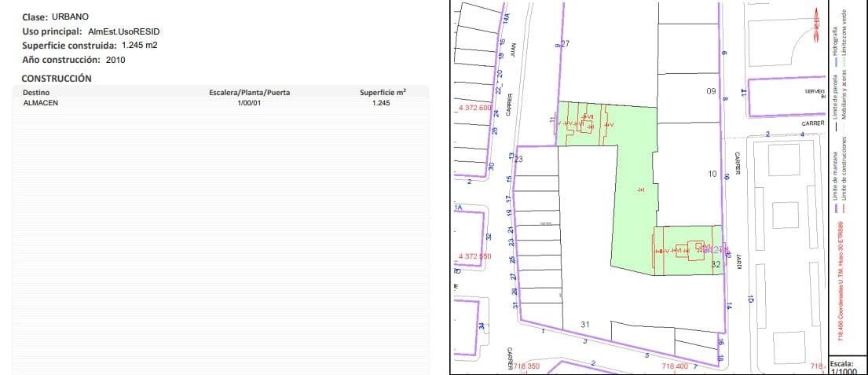868x375 pixels.
Task: Select the value 'AlmEst.UsoRESID'
Action: [x=124, y=31]
